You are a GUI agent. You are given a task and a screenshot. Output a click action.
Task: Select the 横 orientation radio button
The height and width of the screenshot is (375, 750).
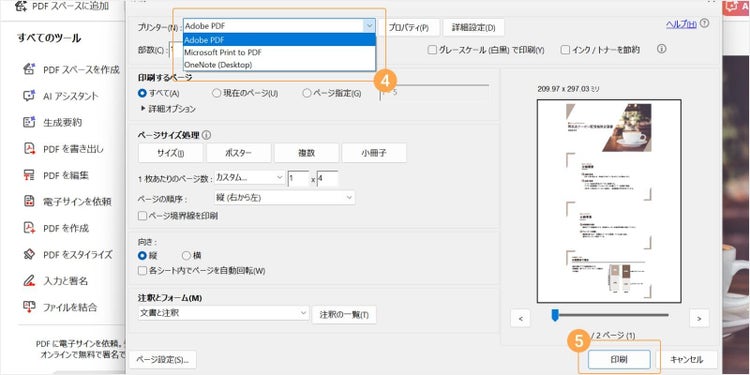click(x=186, y=255)
